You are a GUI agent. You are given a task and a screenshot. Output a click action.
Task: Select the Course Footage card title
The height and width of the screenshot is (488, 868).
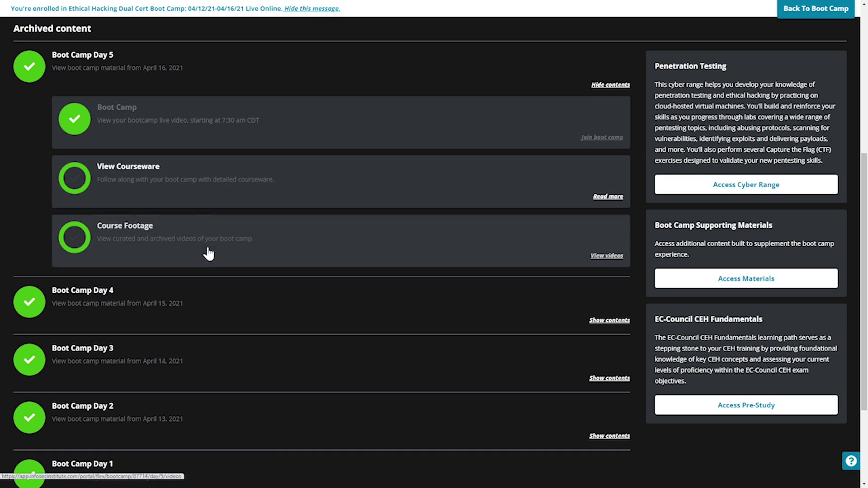pos(125,226)
